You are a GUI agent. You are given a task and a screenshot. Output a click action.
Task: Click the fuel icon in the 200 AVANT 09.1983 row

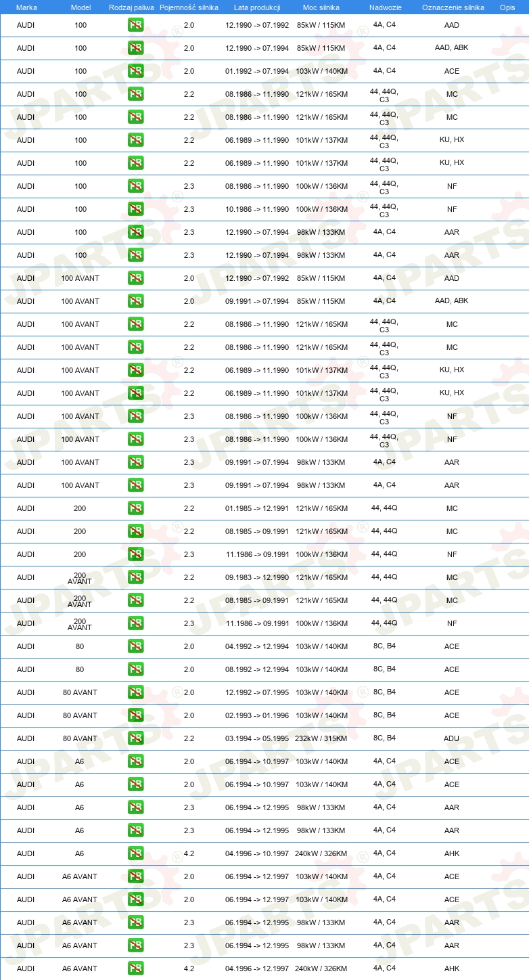(135, 577)
